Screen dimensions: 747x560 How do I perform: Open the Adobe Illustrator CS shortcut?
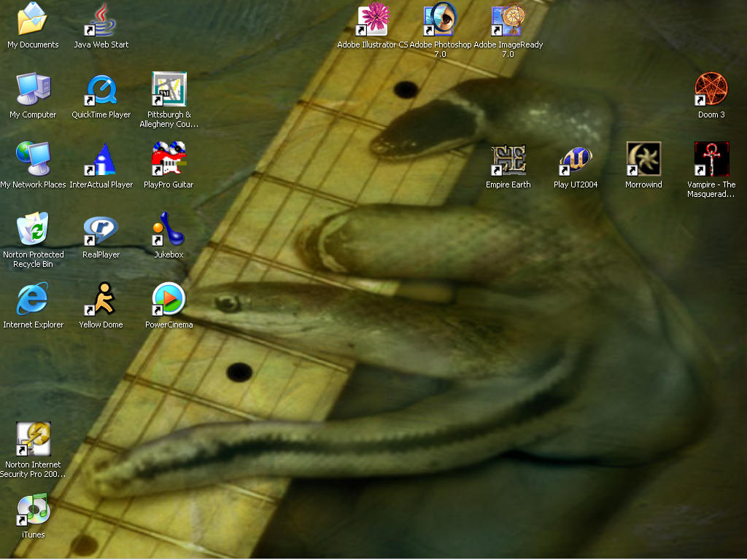point(372,19)
